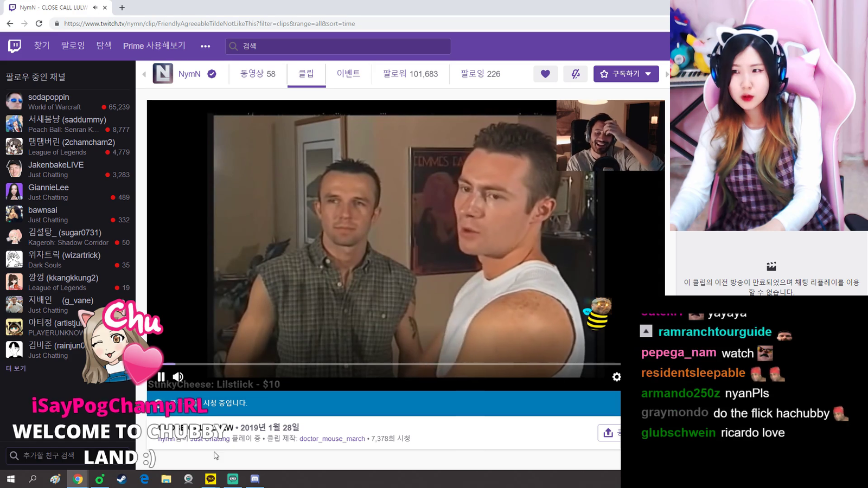868x488 pixels.
Task: Open Microsoft Edge from the taskbar
Action: [x=144, y=479]
